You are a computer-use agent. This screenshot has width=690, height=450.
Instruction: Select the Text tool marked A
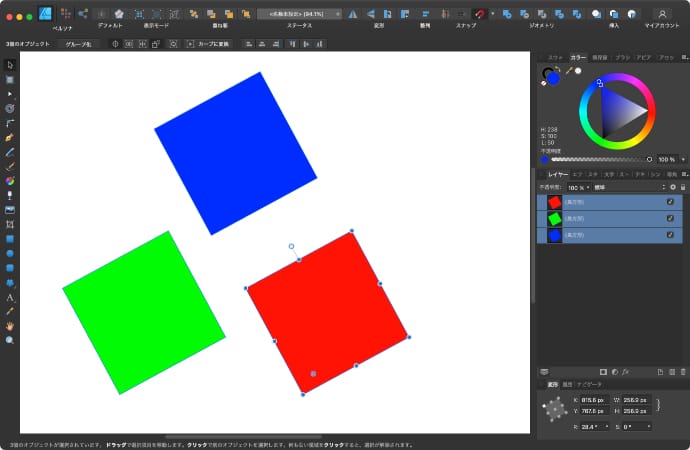point(10,298)
